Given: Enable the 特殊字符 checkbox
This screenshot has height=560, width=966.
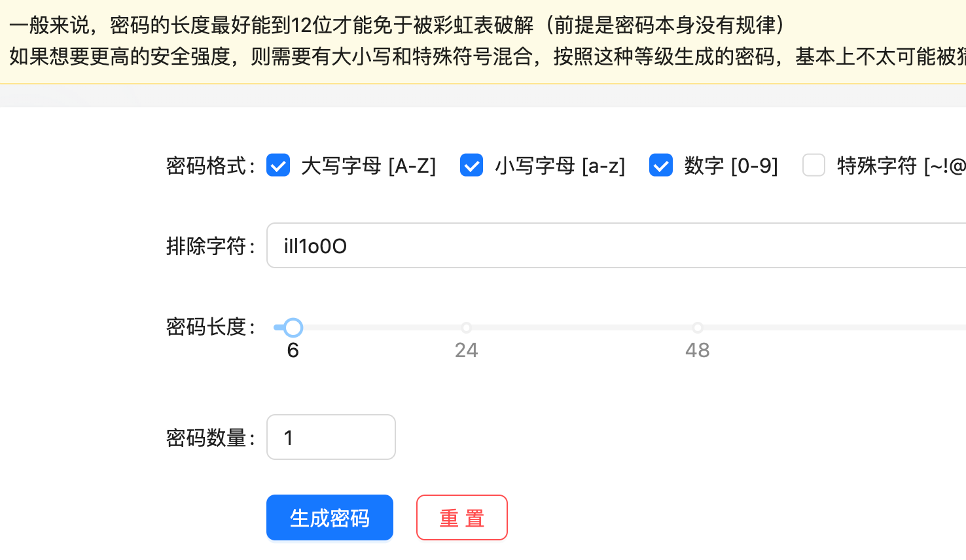Looking at the screenshot, I should 814,166.
